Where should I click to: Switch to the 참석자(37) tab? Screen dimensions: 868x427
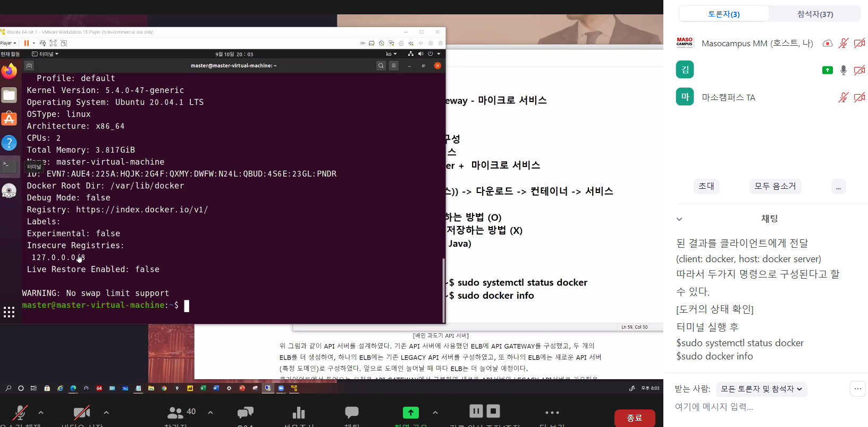(x=815, y=14)
